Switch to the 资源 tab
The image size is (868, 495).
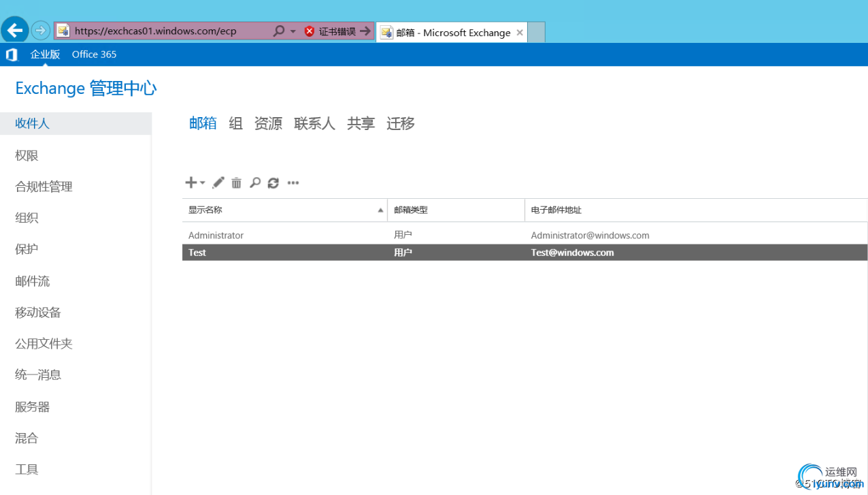pyautogui.click(x=268, y=123)
